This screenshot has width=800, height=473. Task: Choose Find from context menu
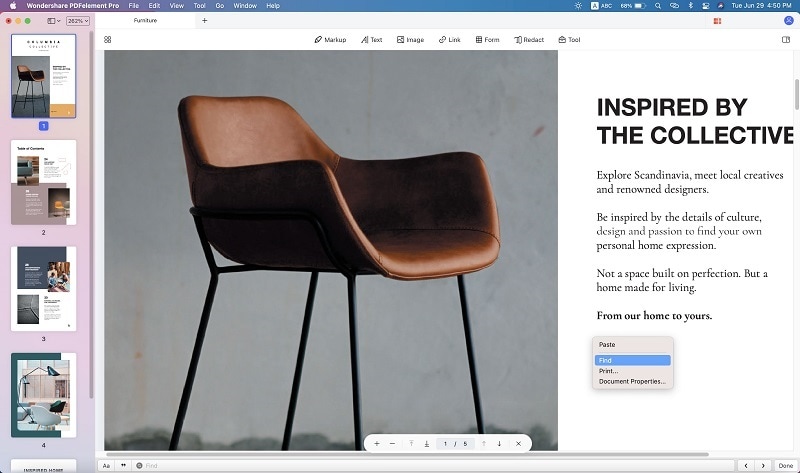click(633, 360)
